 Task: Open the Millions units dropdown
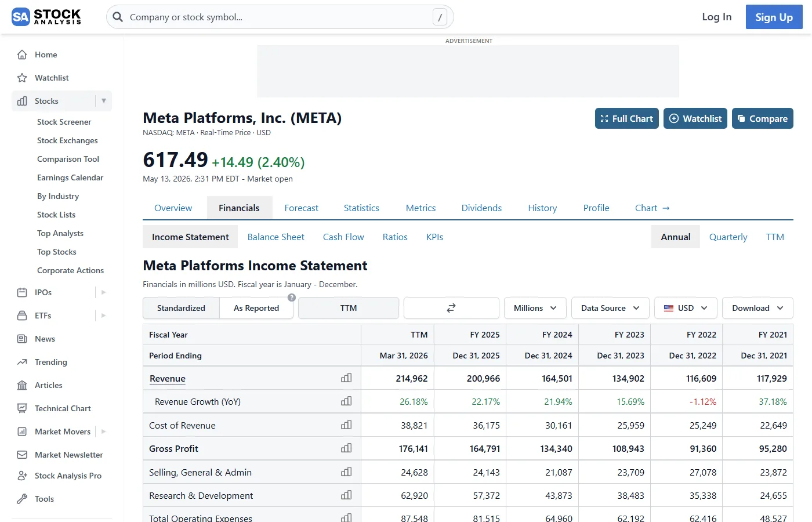point(535,308)
